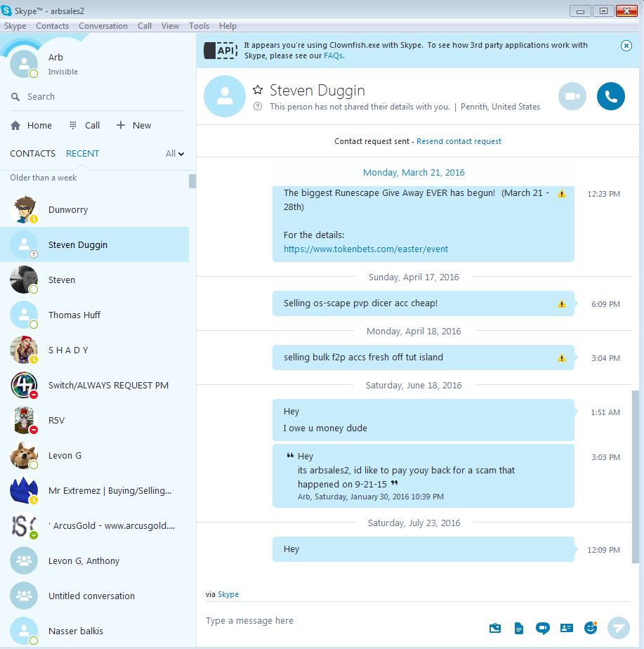This screenshot has height=649, width=644.
Task: Open the Tools menu
Action: pos(199,26)
